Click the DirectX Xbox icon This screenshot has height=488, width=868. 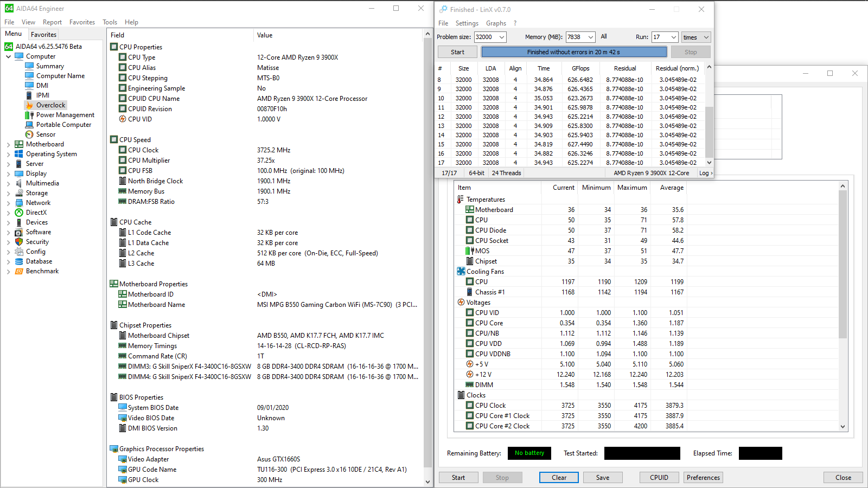click(19, 213)
